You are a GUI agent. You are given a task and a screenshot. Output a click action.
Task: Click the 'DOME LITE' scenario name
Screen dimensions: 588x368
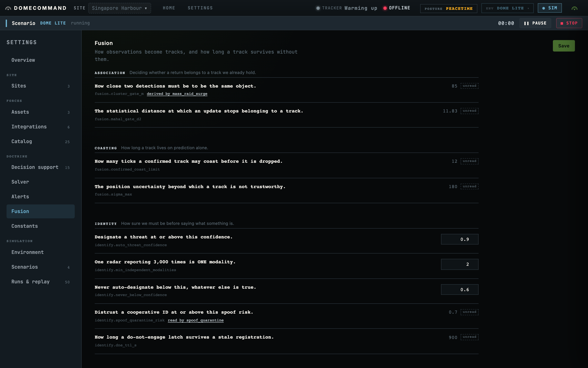[53, 23]
